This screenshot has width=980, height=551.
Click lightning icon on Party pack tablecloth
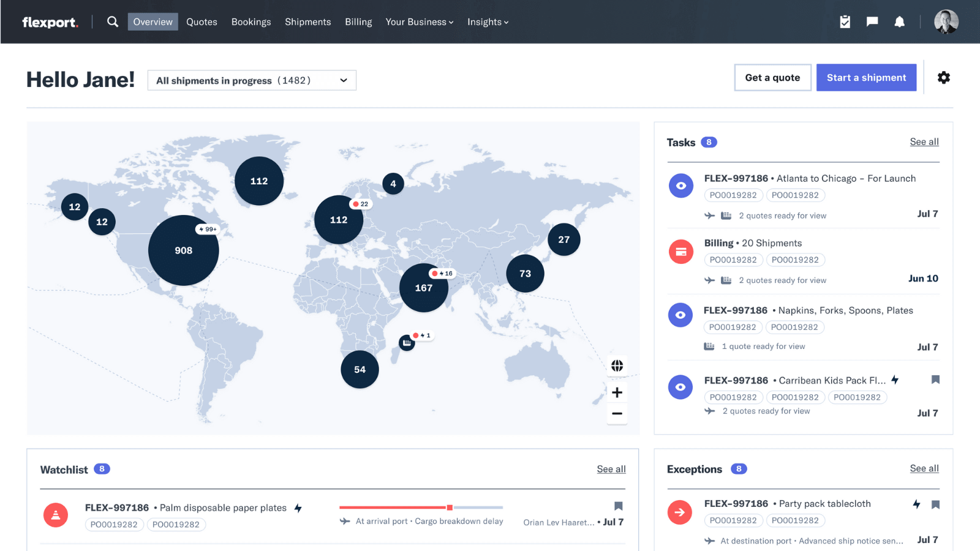point(916,504)
